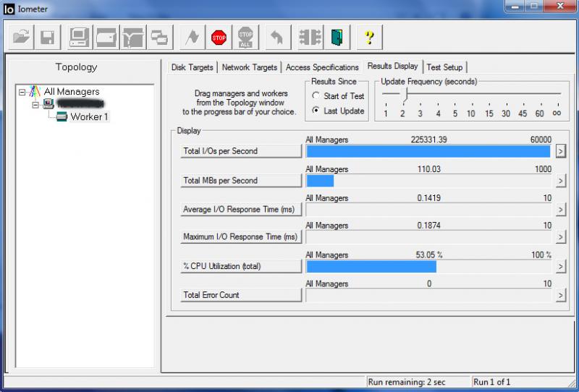The height and width of the screenshot is (392, 579).
Task: Switch to the Test Setup tab
Action: tap(444, 67)
